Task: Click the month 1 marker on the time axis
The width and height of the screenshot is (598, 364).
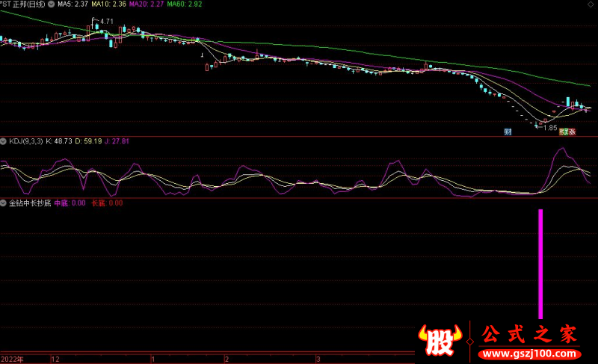Action: [153, 360]
